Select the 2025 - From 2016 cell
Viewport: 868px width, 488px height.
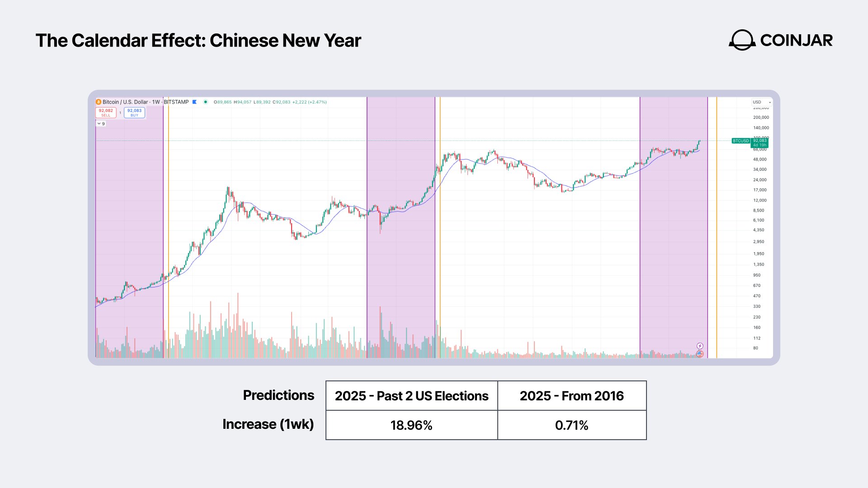tap(571, 396)
